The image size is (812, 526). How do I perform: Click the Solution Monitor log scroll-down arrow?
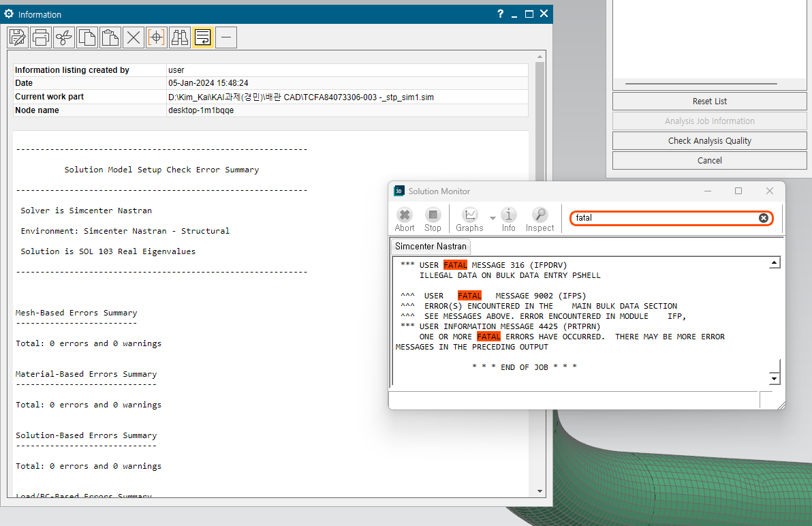tap(775, 378)
